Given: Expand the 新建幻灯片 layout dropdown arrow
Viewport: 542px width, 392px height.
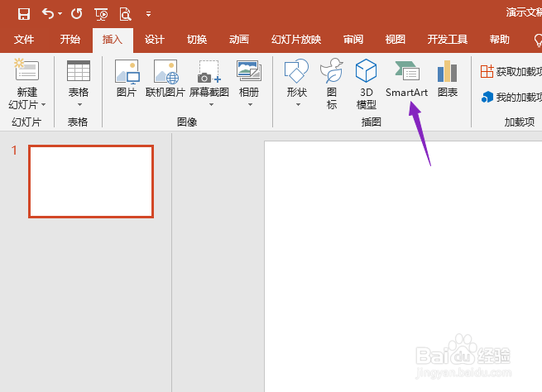Looking at the screenshot, I should 44,104.
